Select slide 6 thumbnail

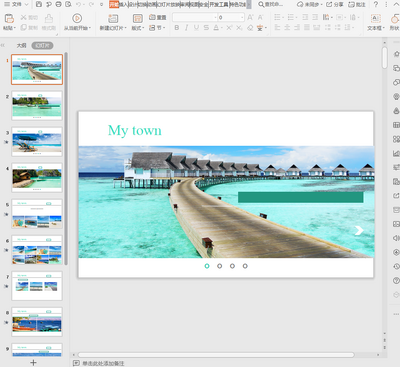pos(37,250)
